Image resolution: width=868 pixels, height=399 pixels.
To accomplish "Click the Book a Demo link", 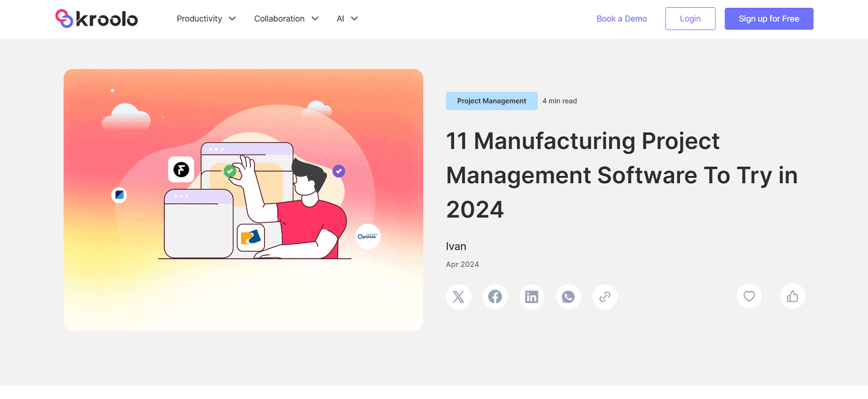I will (621, 19).
